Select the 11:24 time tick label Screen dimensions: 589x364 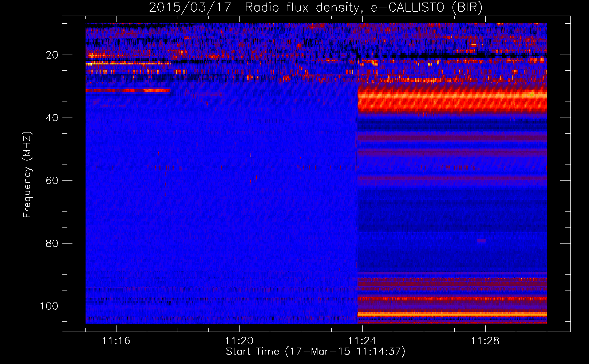pos(362,341)
